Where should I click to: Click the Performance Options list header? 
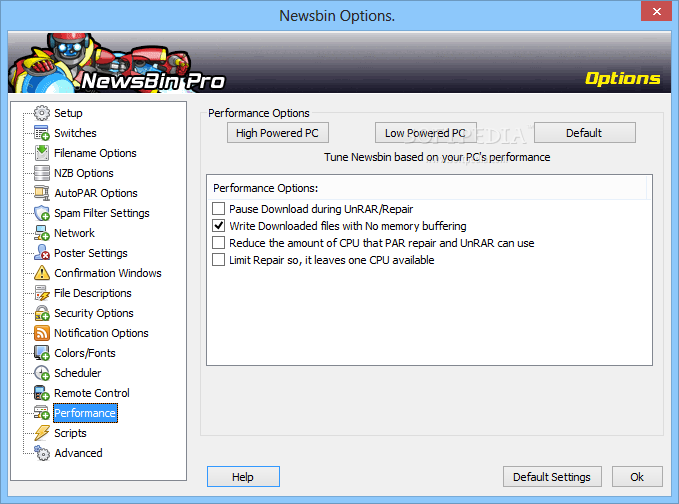(x=427, y=188)
